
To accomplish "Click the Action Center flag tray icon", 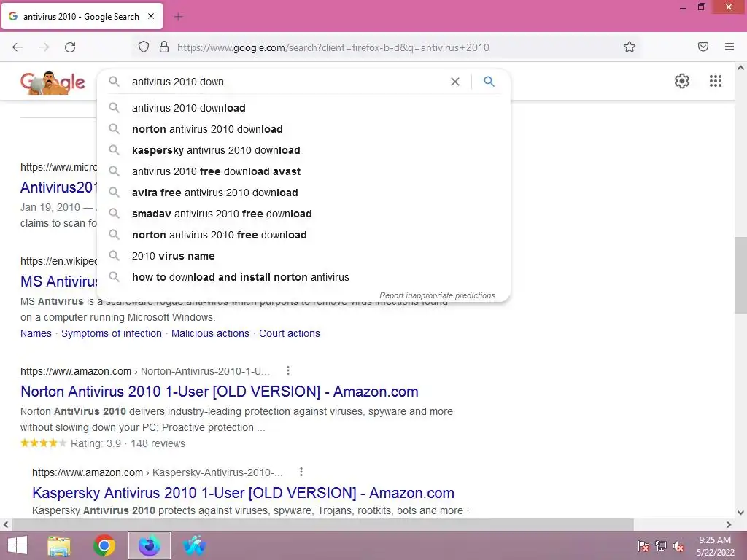I will (643, 546).
